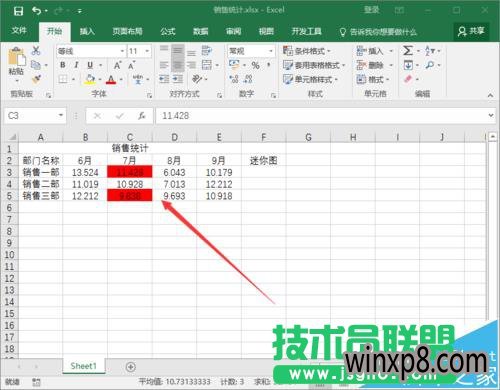
Task: Click the Find & Select magnifier icon
Action: pyautogui.click(x=430, y=65)
